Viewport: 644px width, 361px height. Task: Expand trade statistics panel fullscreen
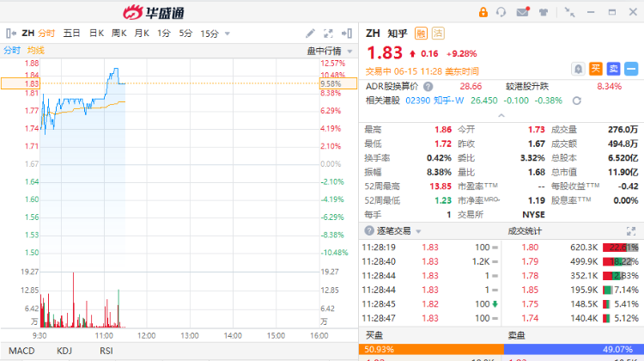point(631,231)
